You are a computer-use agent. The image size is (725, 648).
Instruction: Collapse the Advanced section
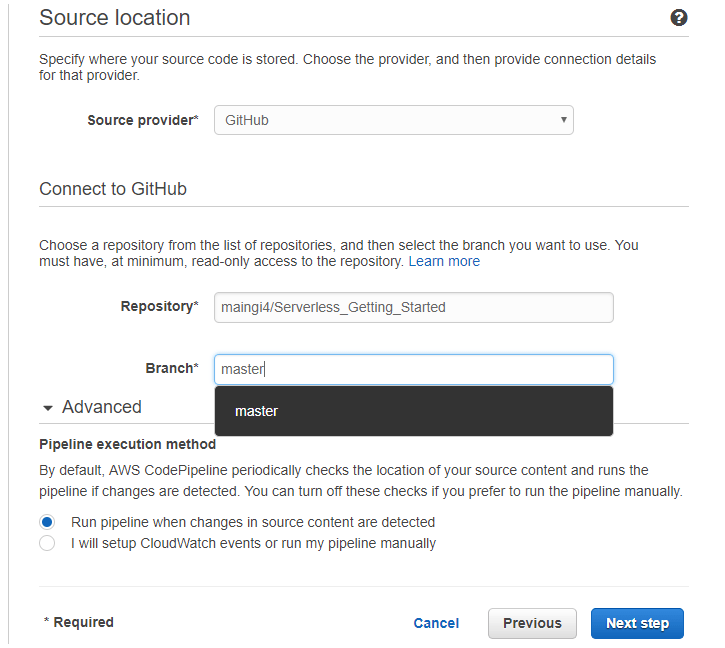click(x=92, y=407)
